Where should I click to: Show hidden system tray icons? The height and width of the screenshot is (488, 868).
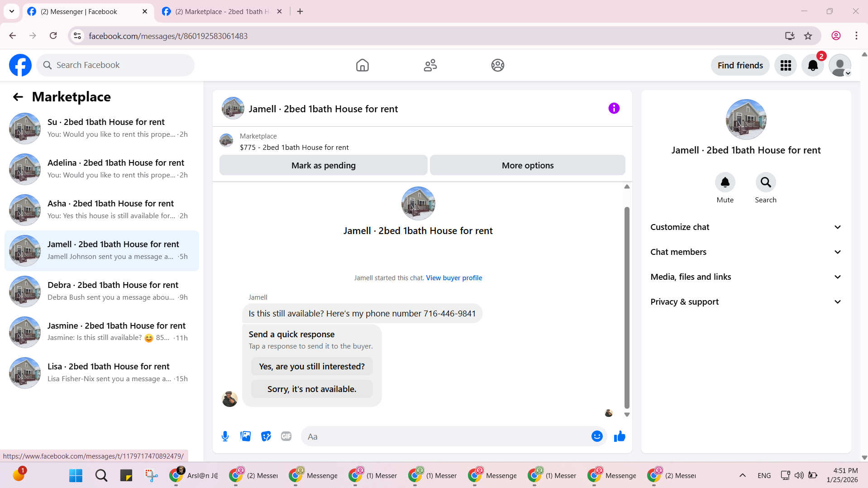742,475
